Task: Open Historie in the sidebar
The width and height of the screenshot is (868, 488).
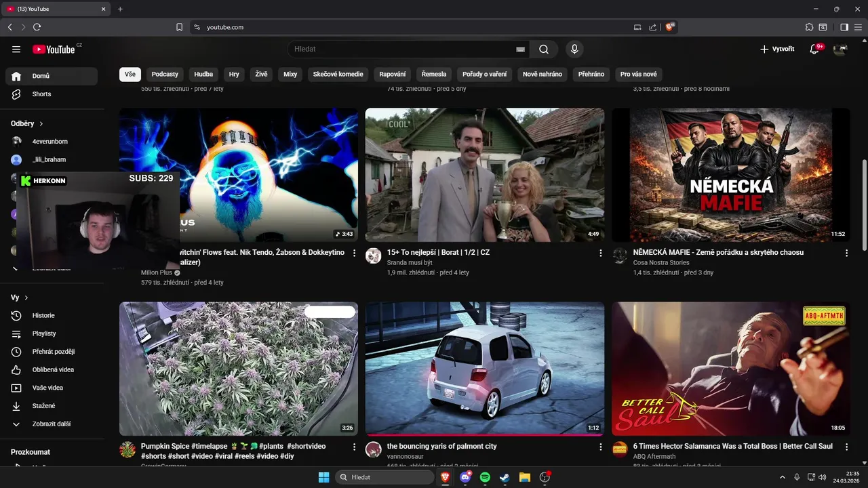Action: pos(52,315)
